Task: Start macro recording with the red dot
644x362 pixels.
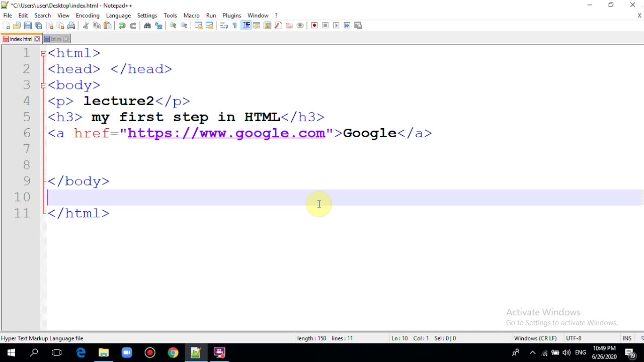Action: 314,26
